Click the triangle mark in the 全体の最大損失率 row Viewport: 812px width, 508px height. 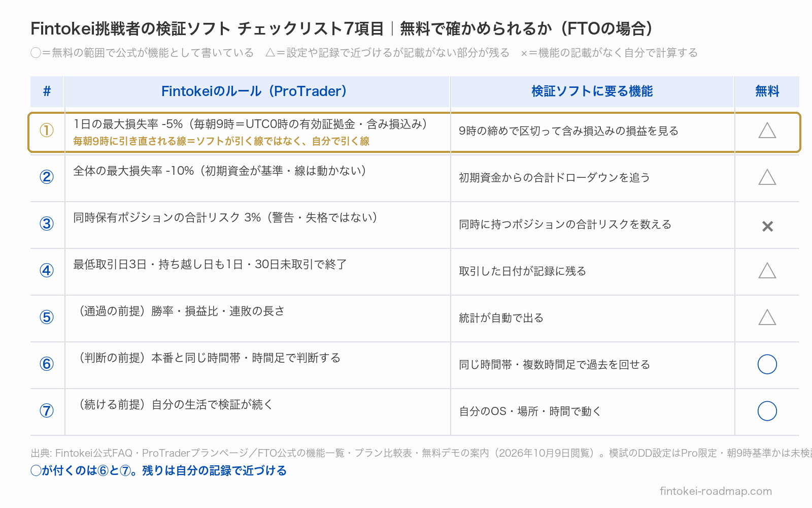pyautogui.click(x=767, y=178)
